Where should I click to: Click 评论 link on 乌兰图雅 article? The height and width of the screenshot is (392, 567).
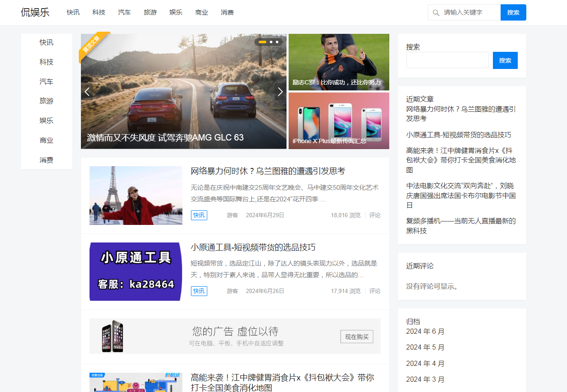[375, 215]
